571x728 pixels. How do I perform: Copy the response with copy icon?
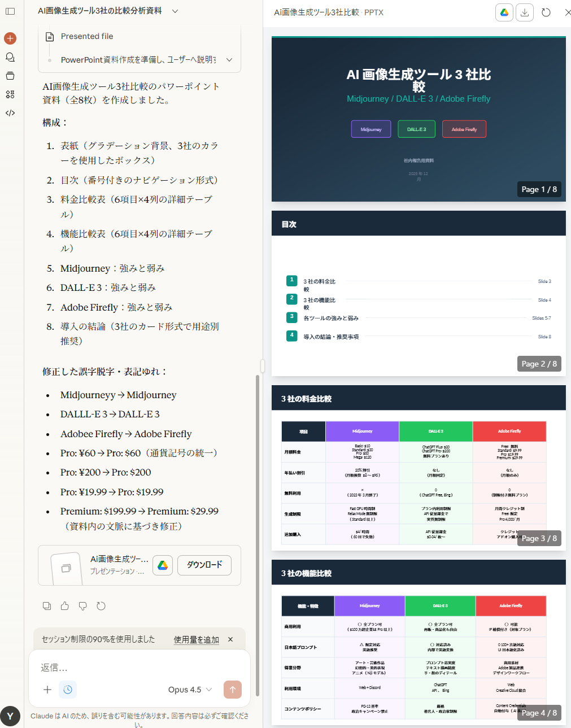(47, 606)
